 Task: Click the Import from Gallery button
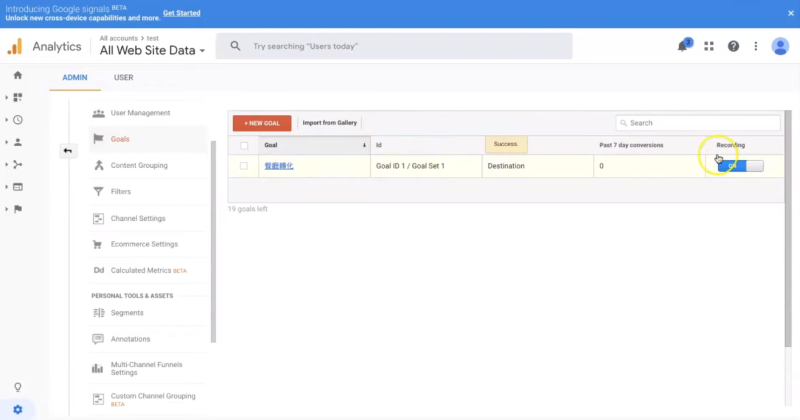tap(329, 123)
